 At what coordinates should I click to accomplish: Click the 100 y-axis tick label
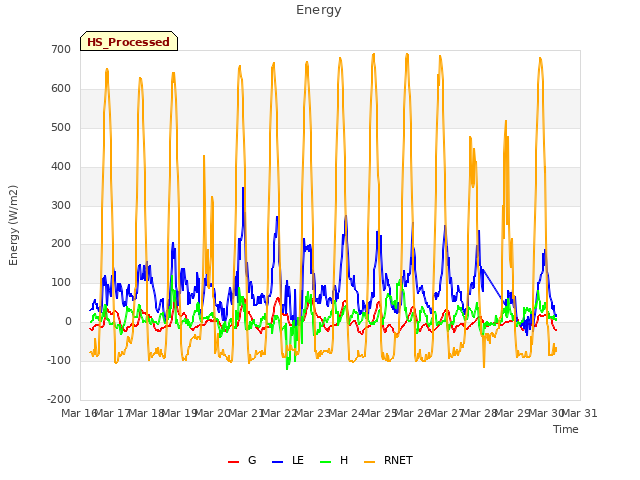pos(61,283)
